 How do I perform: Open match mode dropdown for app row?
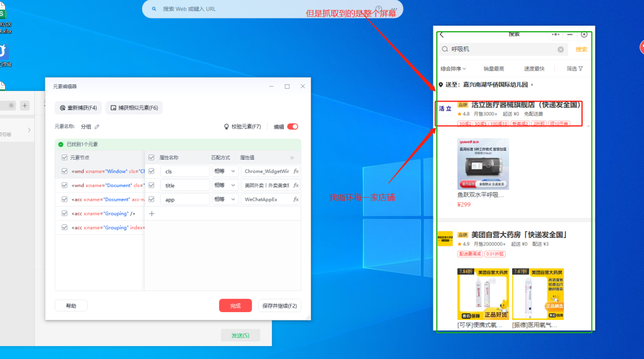coord(225,199)
